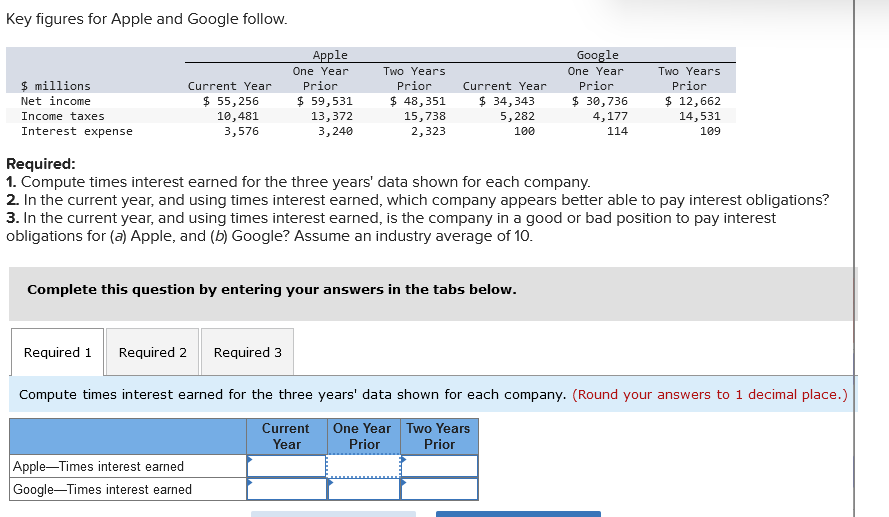This screenshot has height=517, width=889.
Task: Select Google One Year Prior answer cell
Action: [364, 489]
